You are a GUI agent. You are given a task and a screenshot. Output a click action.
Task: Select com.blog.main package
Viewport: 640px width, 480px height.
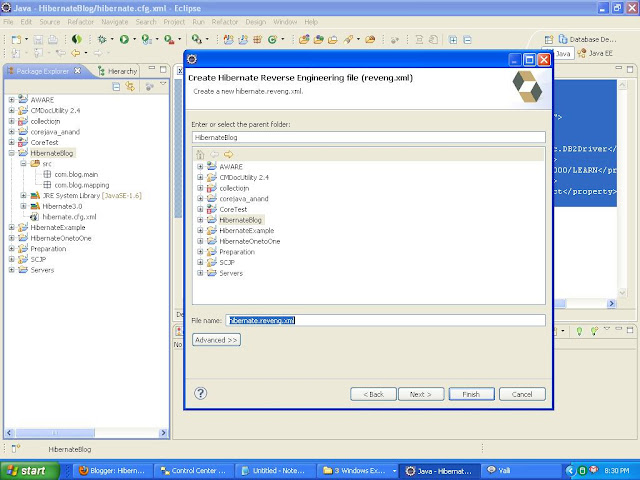coord(76,174)
